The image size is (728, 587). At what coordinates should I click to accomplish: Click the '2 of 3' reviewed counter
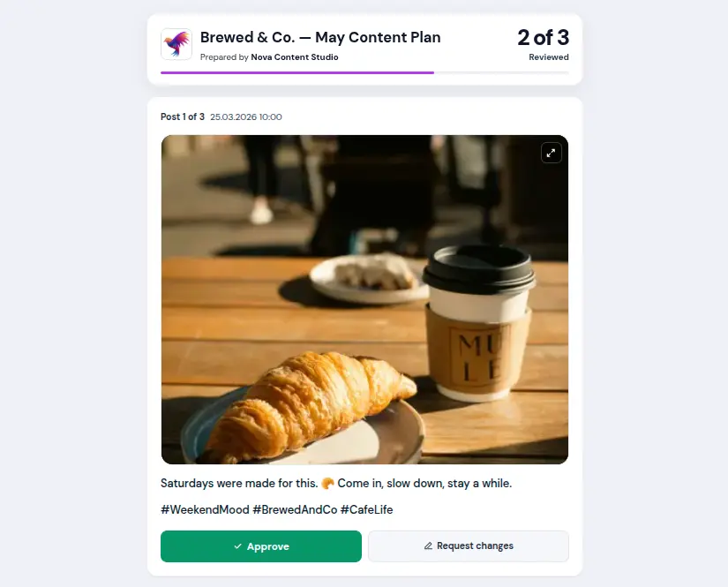tap(542, 38)
